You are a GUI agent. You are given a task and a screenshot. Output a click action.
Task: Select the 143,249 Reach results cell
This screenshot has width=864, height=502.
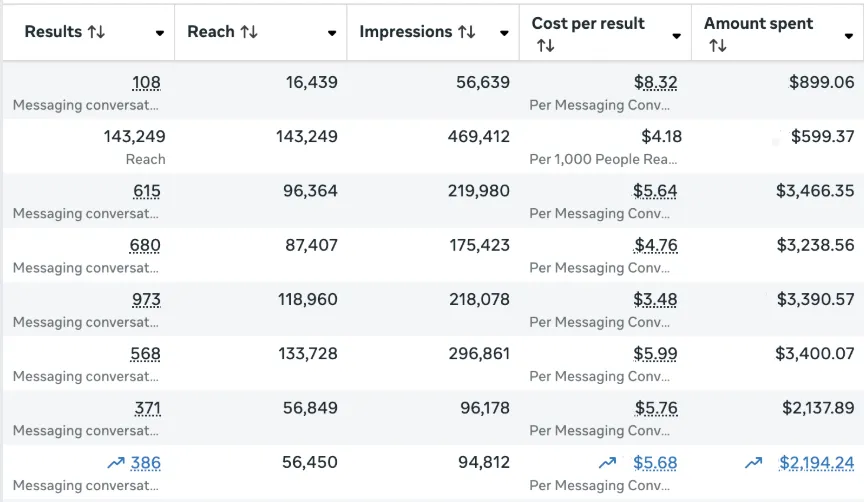click(134, 137)
